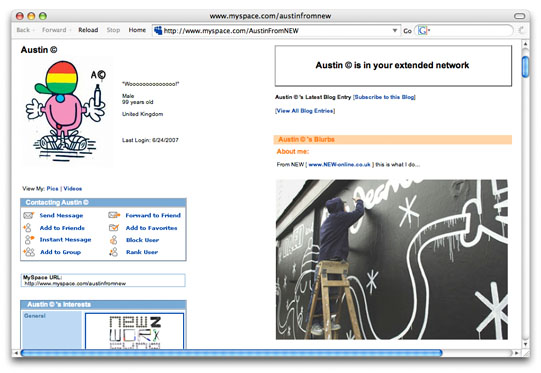Open the Add to Group link

pyautogui.click(x=60, y=252)
